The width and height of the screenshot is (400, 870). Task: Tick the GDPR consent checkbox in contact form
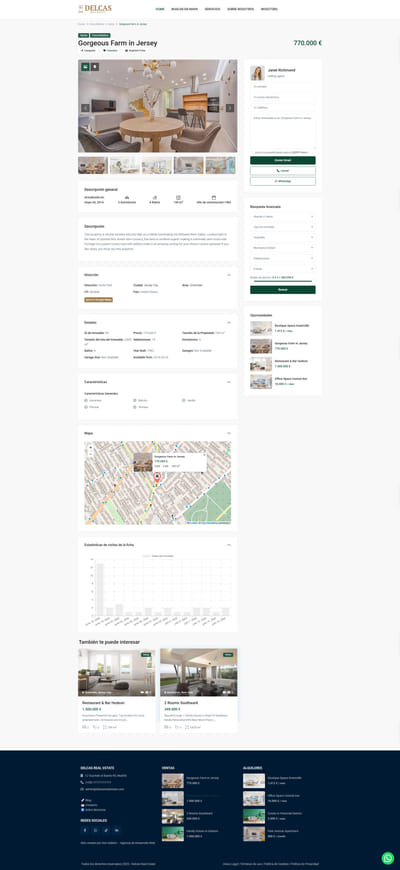[x=252, y=152]
